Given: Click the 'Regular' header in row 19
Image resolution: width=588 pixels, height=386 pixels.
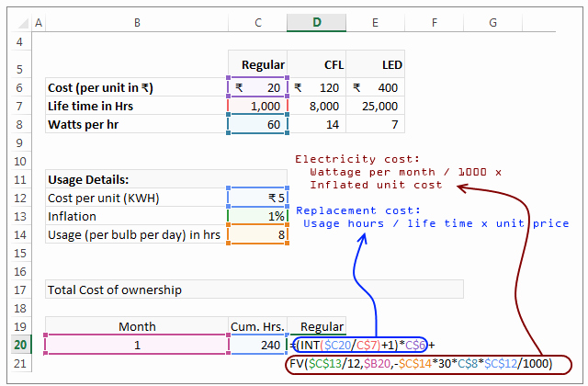Looking at the screenshot, I should coord(316,326).
